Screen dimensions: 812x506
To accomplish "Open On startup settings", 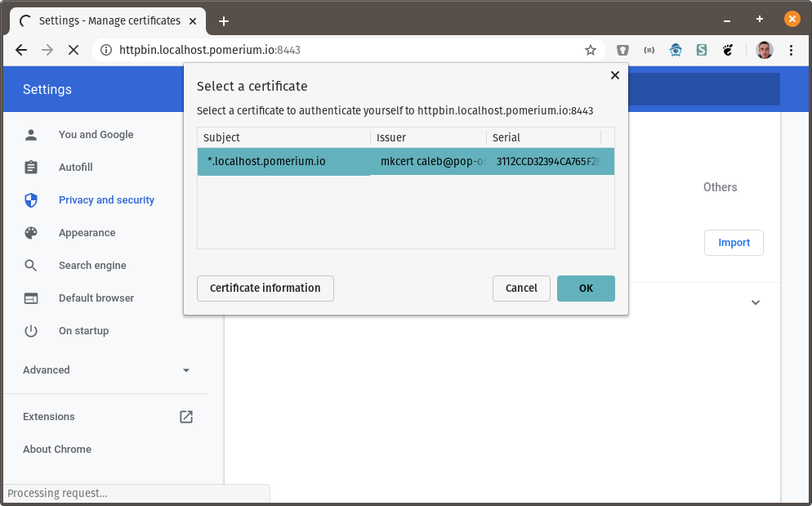I will [x=83, y=331].
